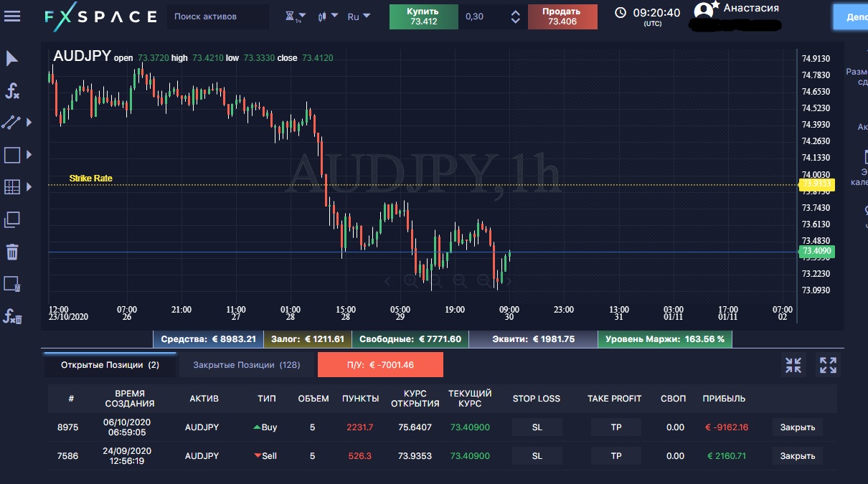This screenshot has height=484, width=868.
Task: Open the Ru language dropdown
Action: pos(359,16)
